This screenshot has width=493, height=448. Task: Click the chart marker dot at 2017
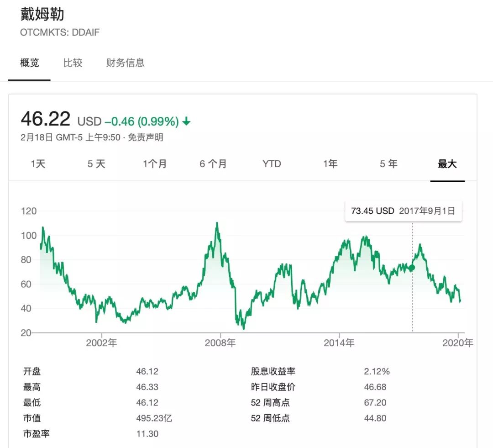[412, 268]
